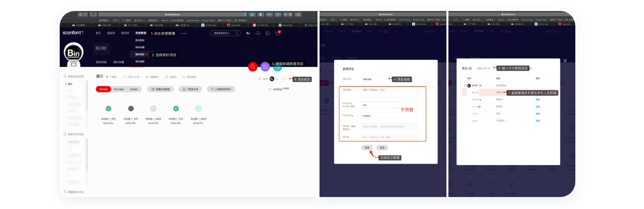Select green filled plus icon &#xe736;
Viewport: 644px width, 209px height.
(x=176, y=108)
